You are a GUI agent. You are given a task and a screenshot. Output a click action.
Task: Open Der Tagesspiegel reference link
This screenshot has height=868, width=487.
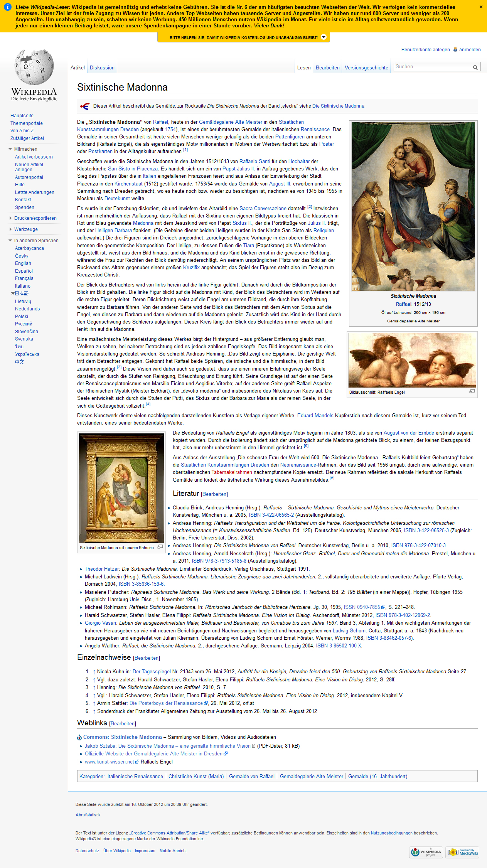[152, 672]
